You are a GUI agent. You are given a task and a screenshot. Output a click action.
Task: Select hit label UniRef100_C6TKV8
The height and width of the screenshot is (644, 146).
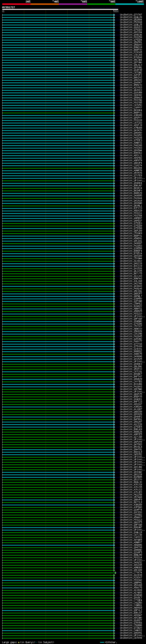(131, 638)
